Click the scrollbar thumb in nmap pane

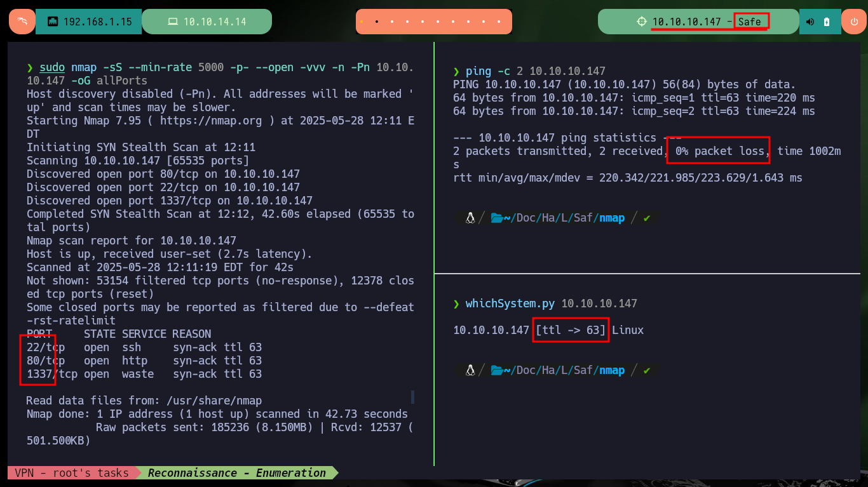click(412, 397)
